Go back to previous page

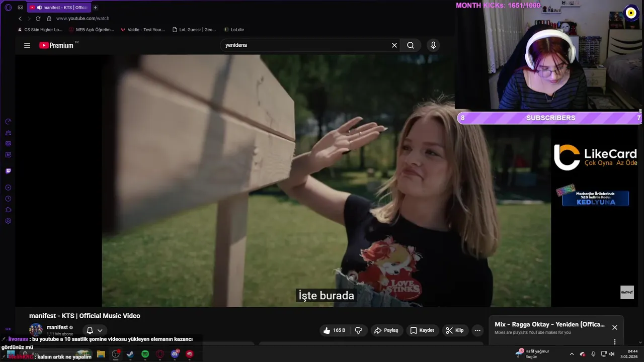20,19
